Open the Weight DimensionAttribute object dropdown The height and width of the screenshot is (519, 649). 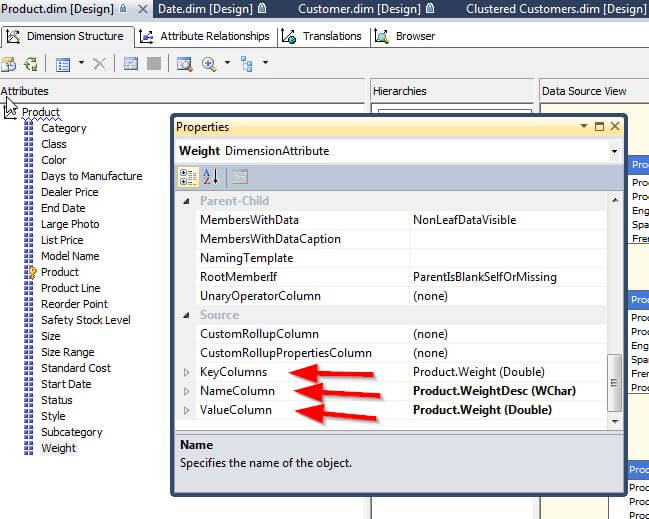(x=614, y=151)
